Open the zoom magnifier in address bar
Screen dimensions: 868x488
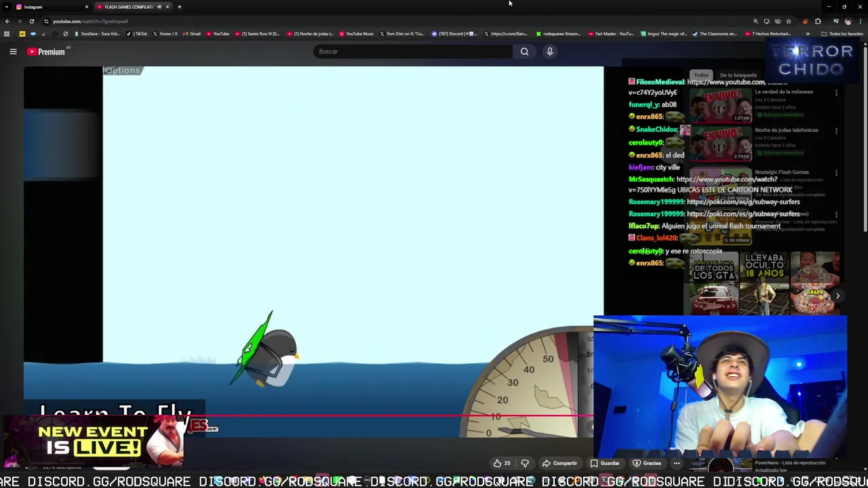(755, 21)
